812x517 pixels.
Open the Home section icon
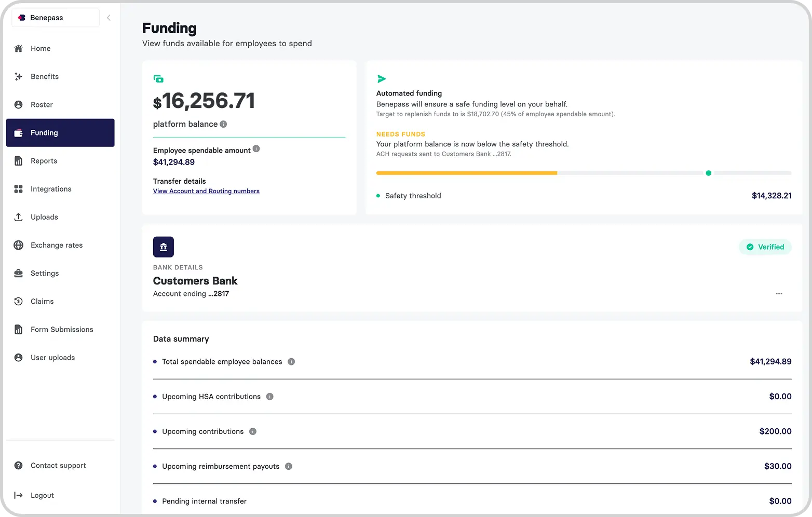[x=18, y=48]
